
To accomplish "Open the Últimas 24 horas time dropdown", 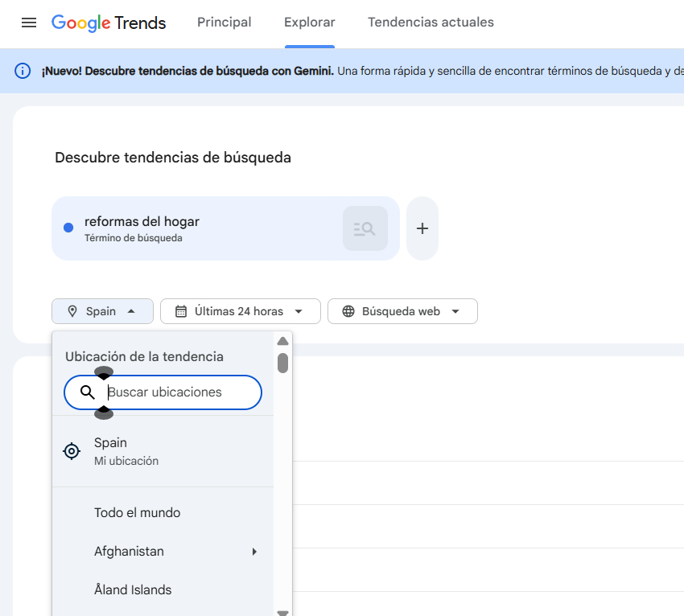I will [x=240, y=311].
